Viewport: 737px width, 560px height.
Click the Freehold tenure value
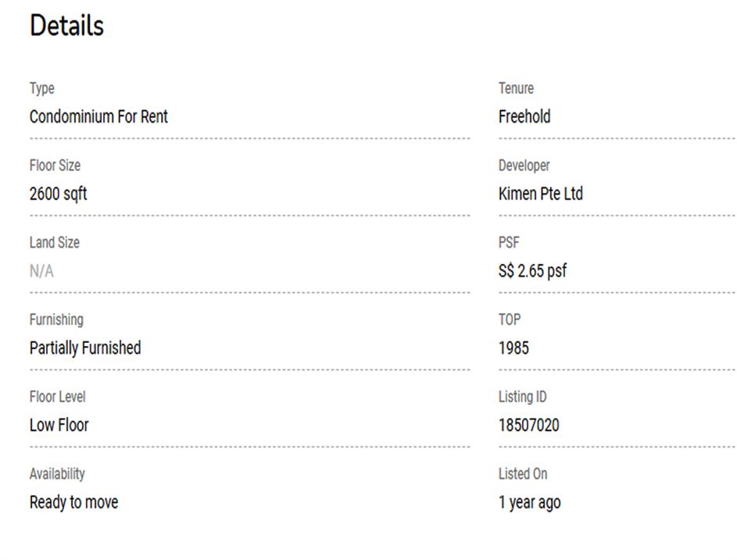(x=524, y=116)
